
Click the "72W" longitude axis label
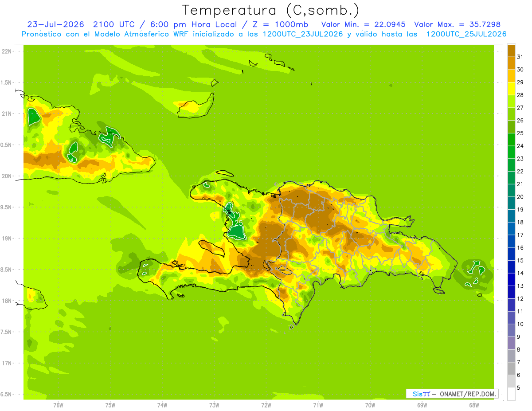266,405
